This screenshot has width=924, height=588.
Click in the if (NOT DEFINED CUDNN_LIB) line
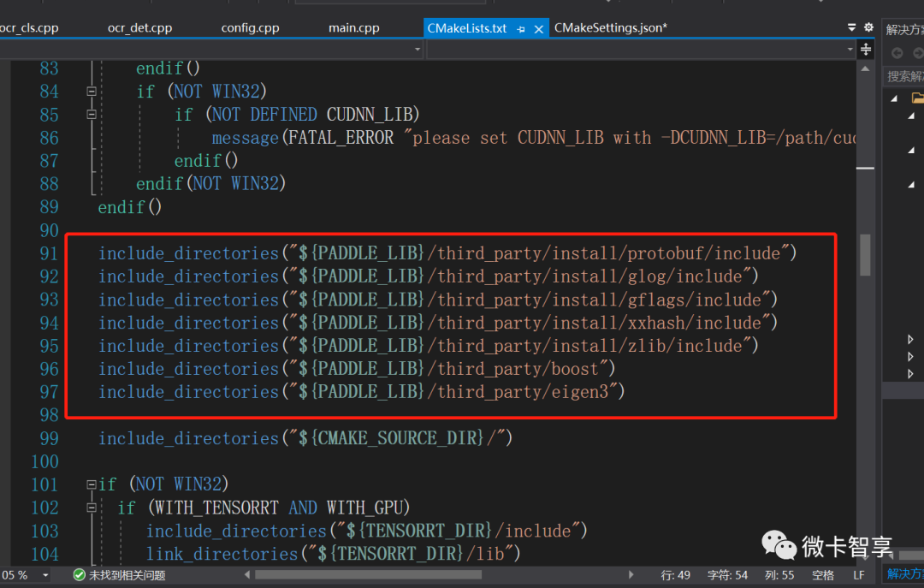[297, 115]
